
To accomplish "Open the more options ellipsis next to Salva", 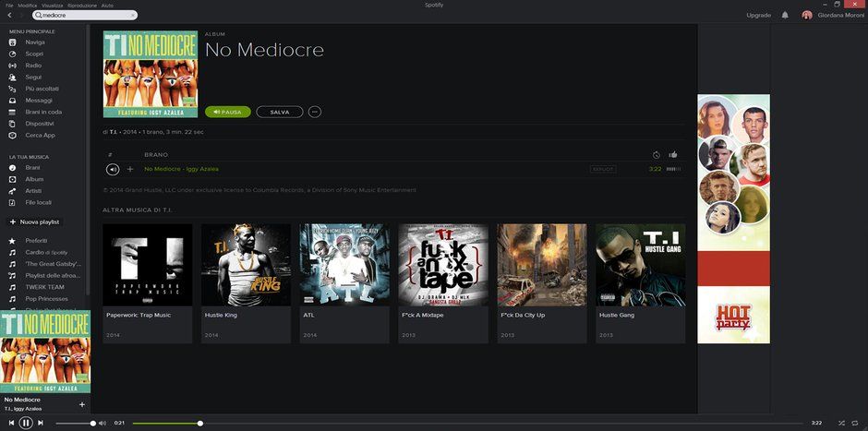I will click(x=315, y=112).
